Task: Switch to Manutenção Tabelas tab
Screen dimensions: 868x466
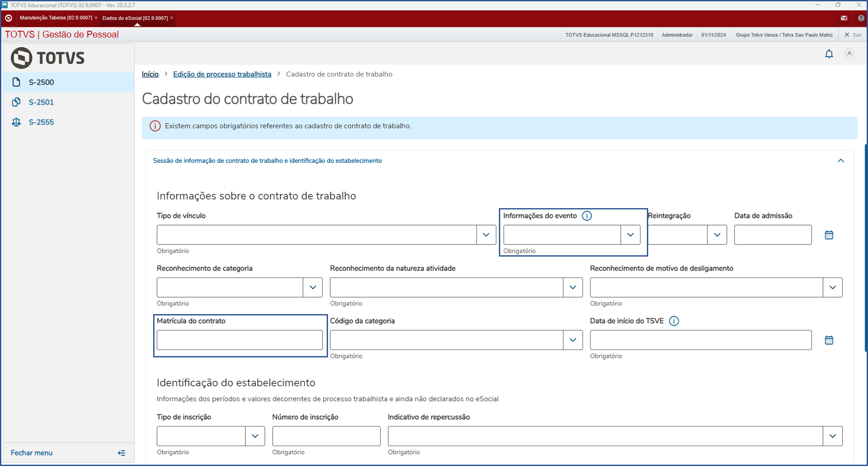Action: (x=56, y=18)
